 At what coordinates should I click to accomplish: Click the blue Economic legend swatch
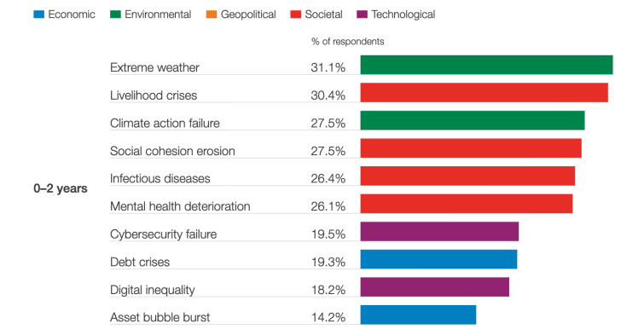(38, 14)
